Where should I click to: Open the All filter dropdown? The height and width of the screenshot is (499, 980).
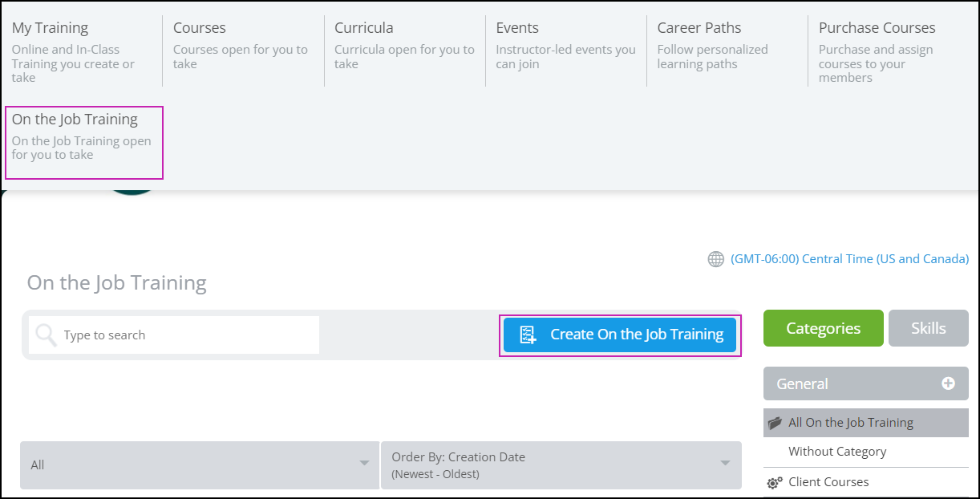point(199,465)
